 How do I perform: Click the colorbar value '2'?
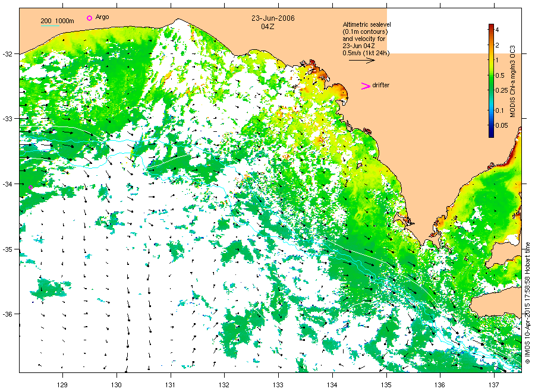point(497,45)
